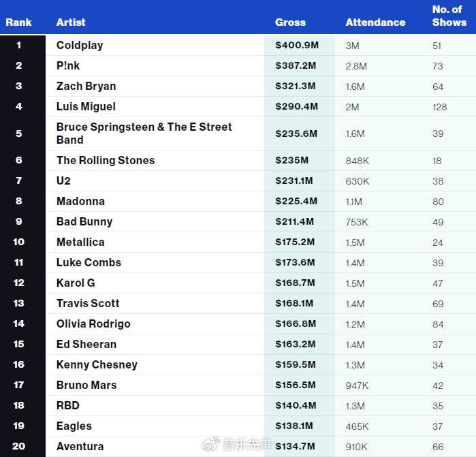The image size is (476, 457).
Task: Open the Madonna artist entry
Action: tap(80, 201)
